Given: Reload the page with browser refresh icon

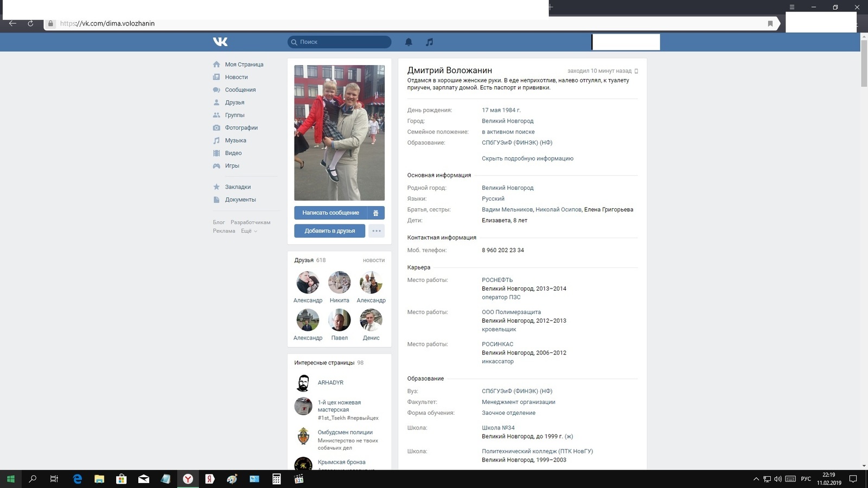Looking at the screenshot, I should [30, 23].
